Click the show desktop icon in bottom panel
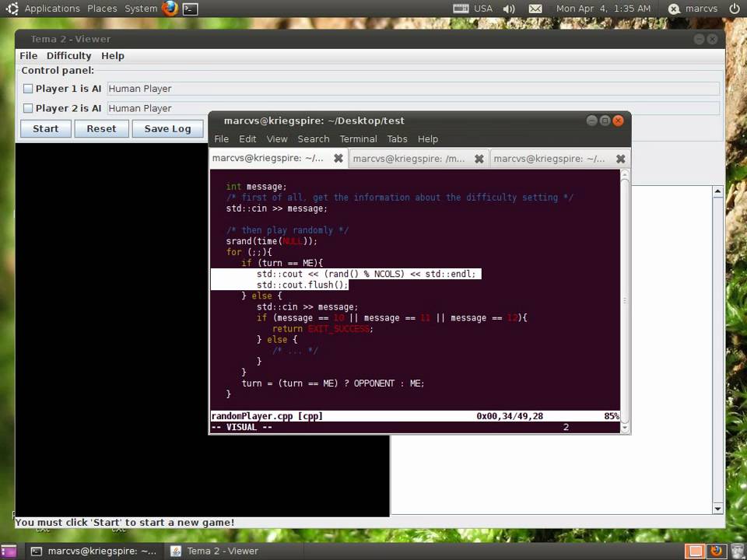 (9, 551)
